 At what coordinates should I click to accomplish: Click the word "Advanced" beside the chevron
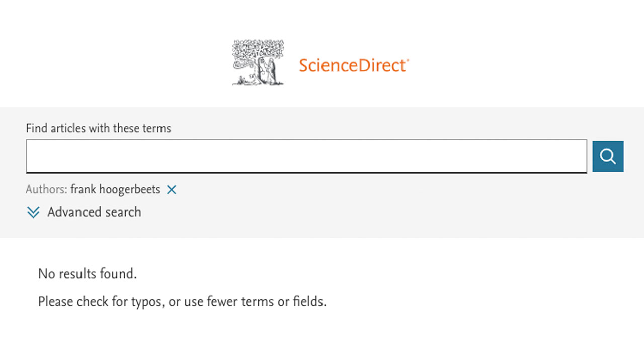pos(70,212)
